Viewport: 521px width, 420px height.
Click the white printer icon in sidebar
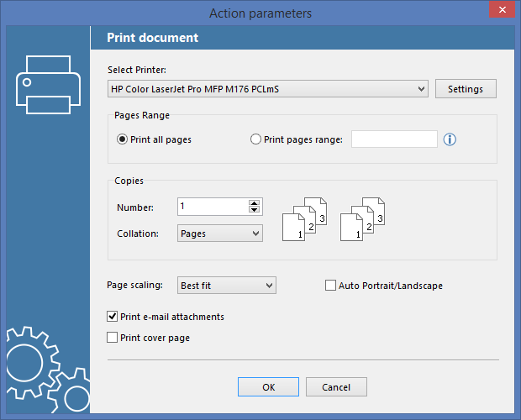pos(48,85)
